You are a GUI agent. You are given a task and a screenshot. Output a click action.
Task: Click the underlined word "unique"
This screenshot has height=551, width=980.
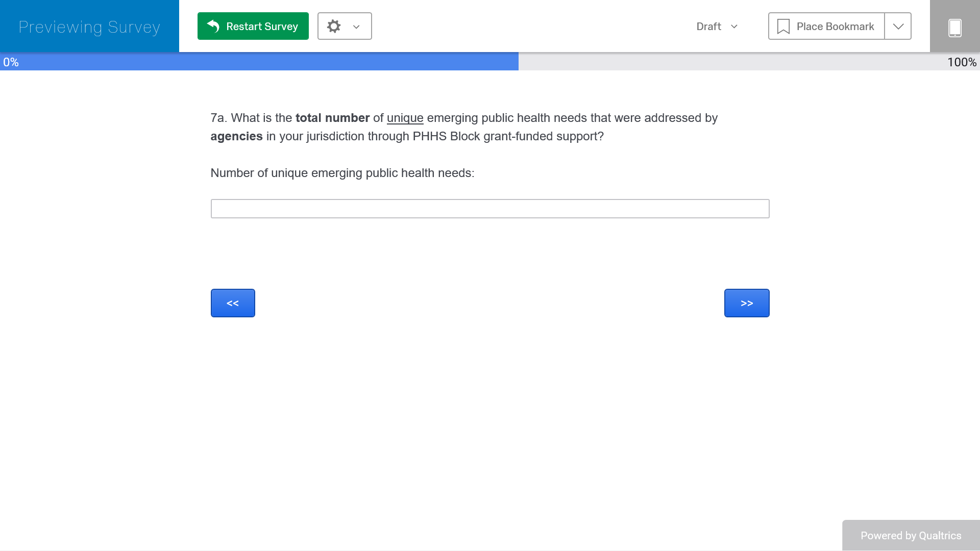point(405,118)
